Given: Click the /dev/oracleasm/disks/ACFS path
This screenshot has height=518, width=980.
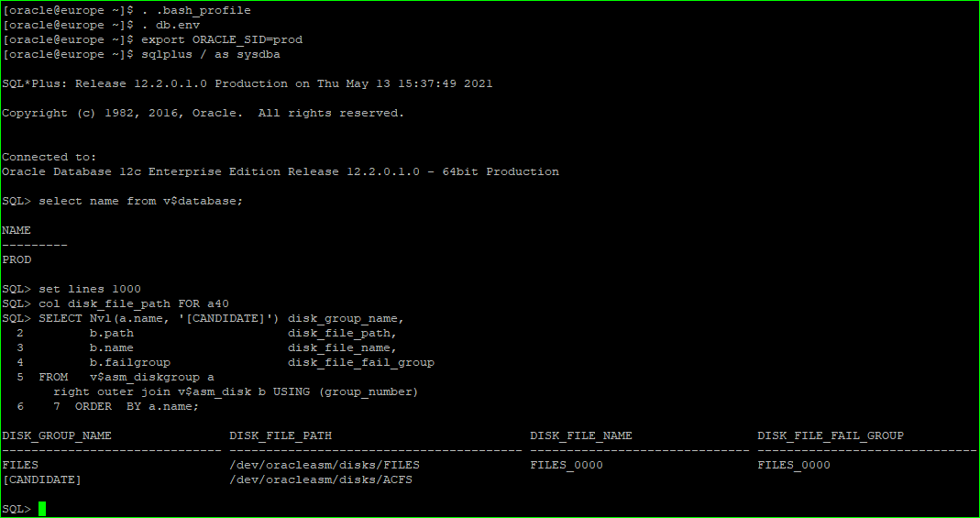Looking at the screenshot, I should coord(321,479).
